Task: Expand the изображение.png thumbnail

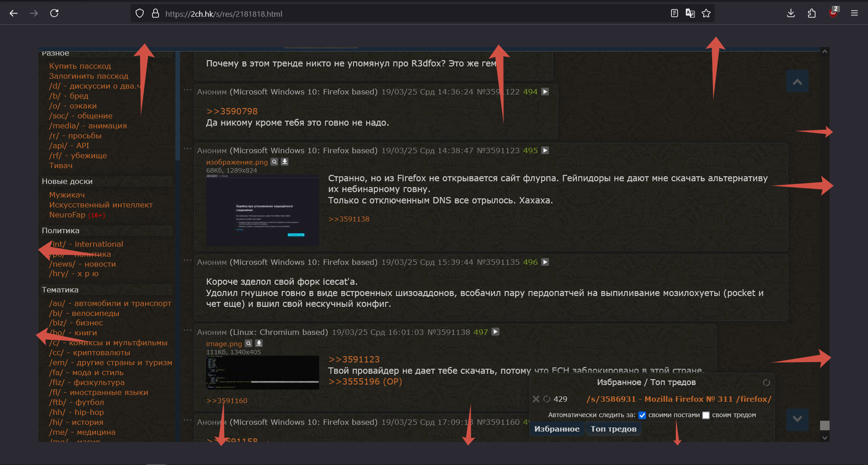Action: click(x=263, y=210)
